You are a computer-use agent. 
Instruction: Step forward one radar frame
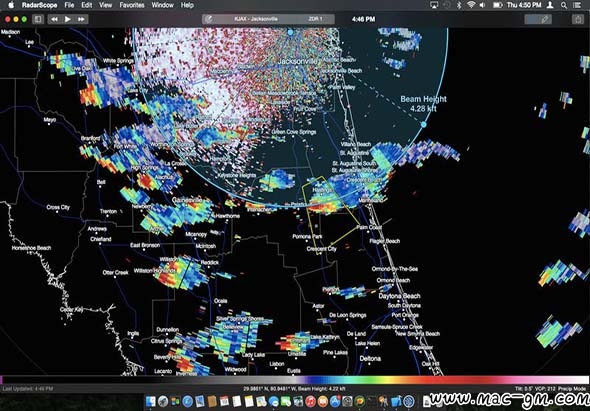(x=81, y=19)
